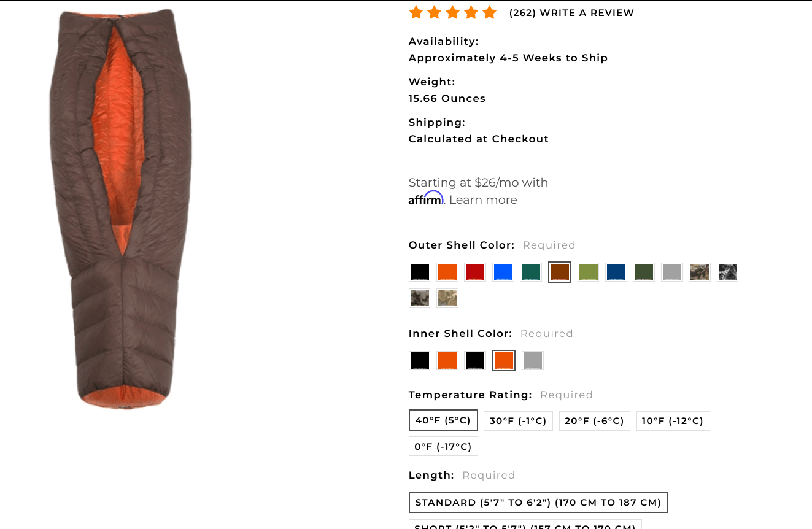Pick the navy blue outer shell swatch

tap(616, 272)
